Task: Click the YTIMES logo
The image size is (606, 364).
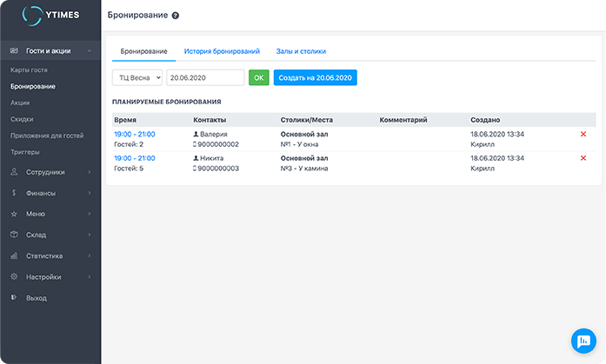Action: tap(50, 17)
